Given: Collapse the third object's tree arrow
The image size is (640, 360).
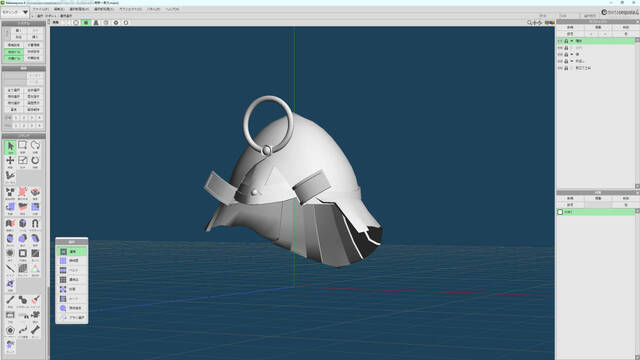Looking at the screenshot, I should tap(572, 54).
